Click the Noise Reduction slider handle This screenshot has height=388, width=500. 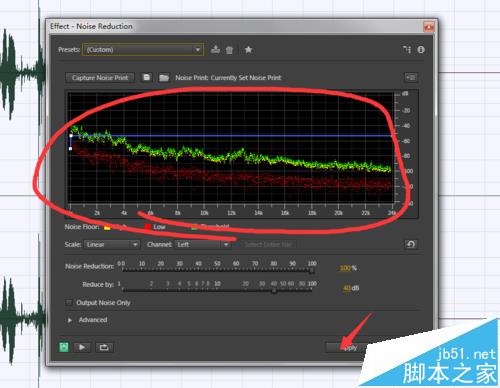click(x=312, y=271)
